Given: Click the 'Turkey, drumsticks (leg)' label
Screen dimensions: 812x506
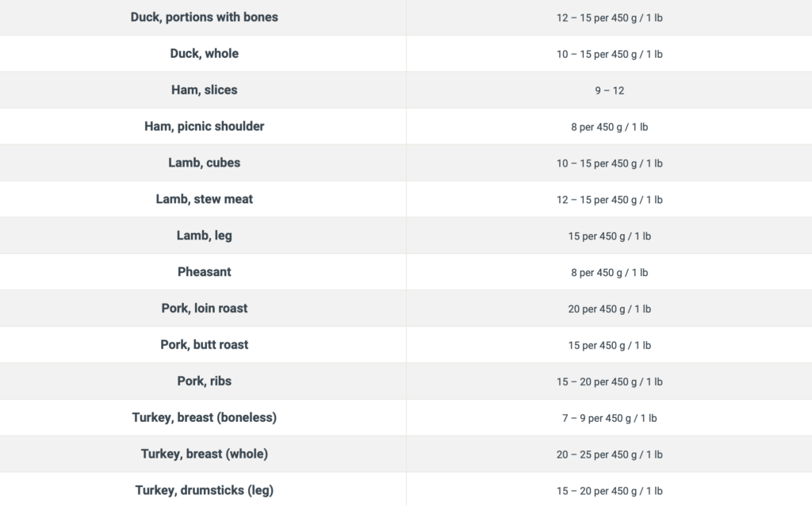Looking at the screenshot, I should tap(204, 490).
